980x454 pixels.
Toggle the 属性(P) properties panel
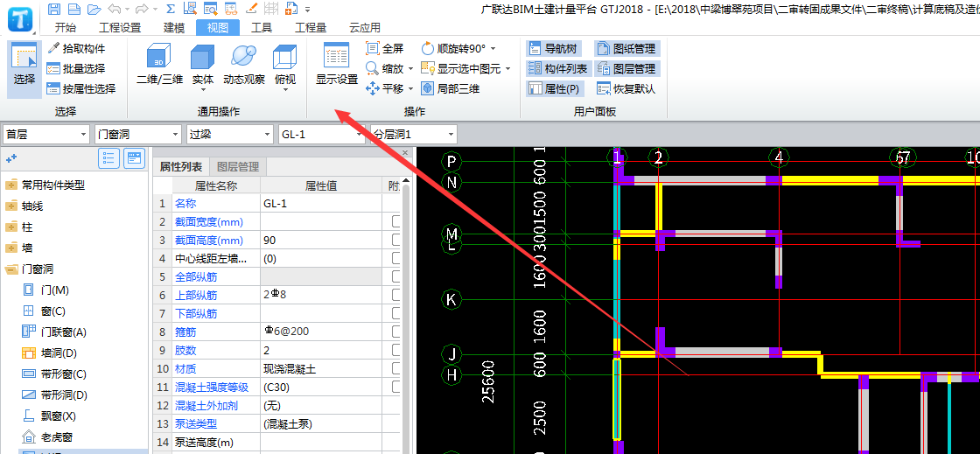click(555, 88)
